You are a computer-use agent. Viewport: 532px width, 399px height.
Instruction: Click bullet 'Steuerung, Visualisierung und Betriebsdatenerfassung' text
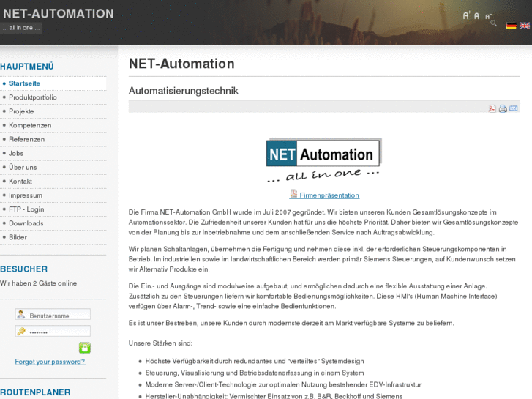pyautogui.click(x=255, y=373)
